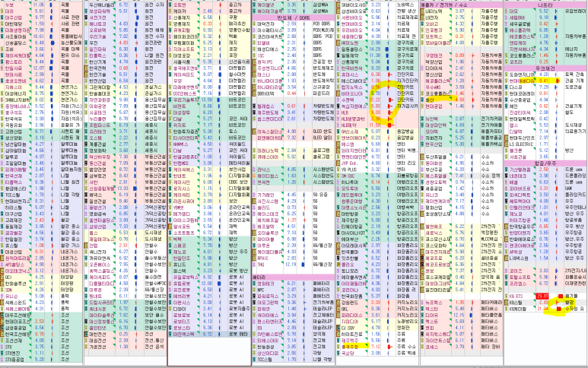Screen dimensions: 588x368
Task: Select the 삼부토건 stock row
Action: click(x=126, y=176)
